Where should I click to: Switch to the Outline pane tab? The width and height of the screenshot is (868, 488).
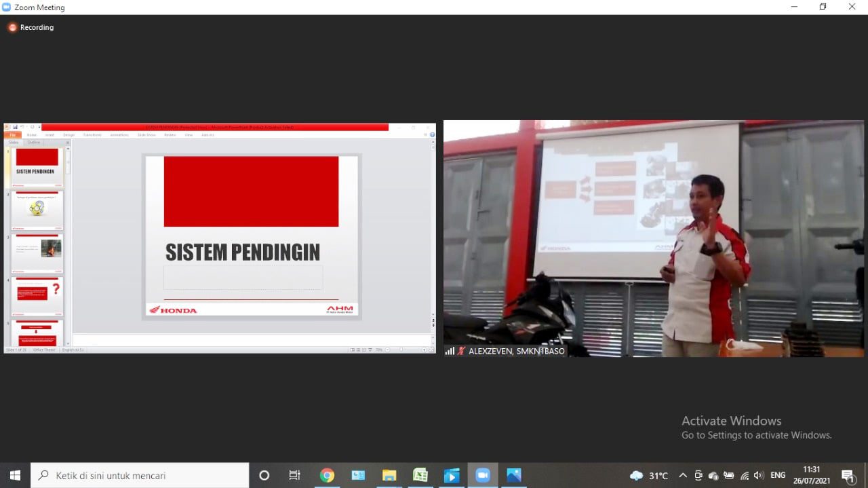point(33,143)
